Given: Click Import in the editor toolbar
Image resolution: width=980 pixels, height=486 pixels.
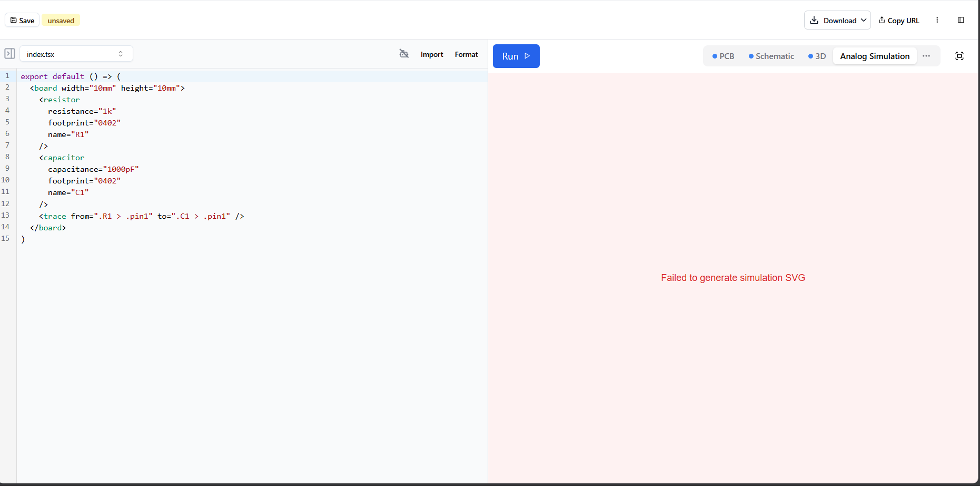Looking at the screenshot, I should 432,54.
